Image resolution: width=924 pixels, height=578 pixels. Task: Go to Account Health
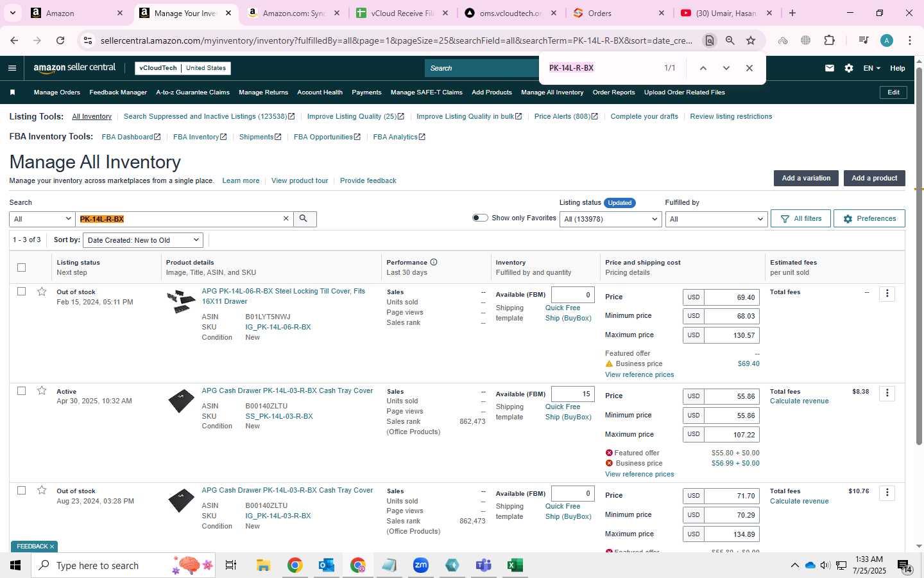(x=320, y=92)
